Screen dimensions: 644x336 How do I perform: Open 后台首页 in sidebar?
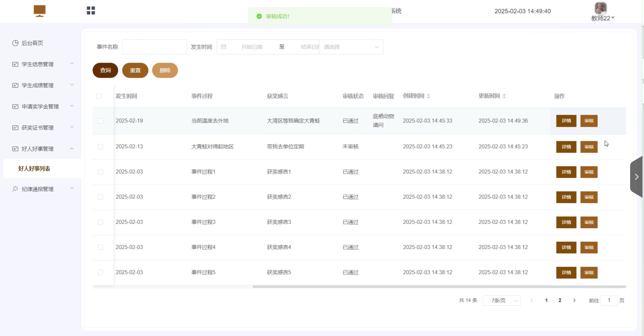pyautogui.click(x=32, y=43)
